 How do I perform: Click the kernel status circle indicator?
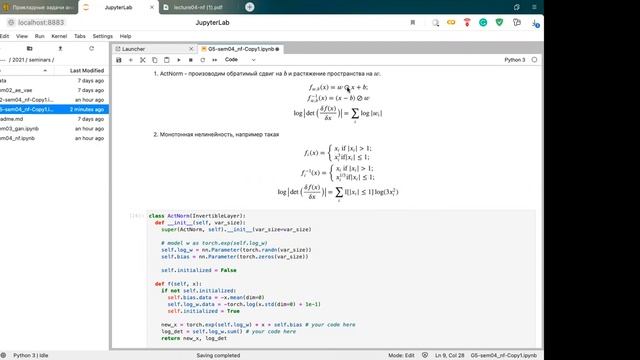(534, 60)
